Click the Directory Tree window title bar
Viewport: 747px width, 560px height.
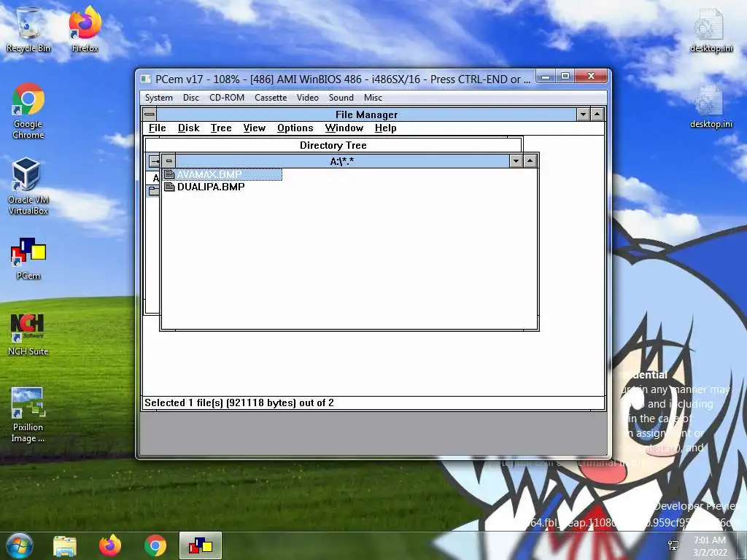click(x=333, y=145)
